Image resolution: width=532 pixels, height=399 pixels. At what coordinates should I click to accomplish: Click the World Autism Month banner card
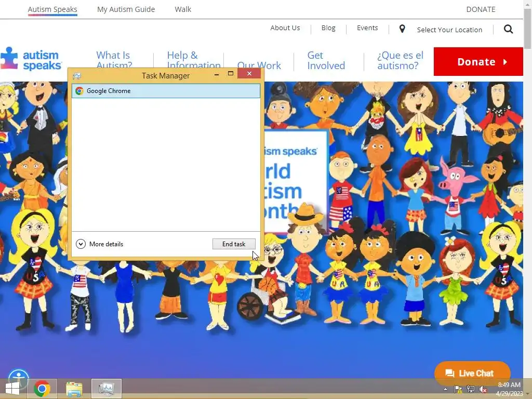(296, 181)
